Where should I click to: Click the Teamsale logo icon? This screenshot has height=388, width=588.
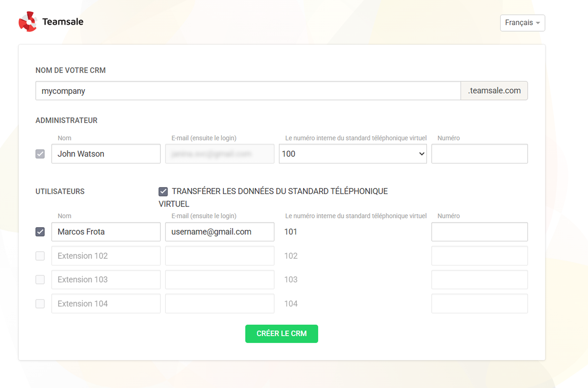point(28,22)
